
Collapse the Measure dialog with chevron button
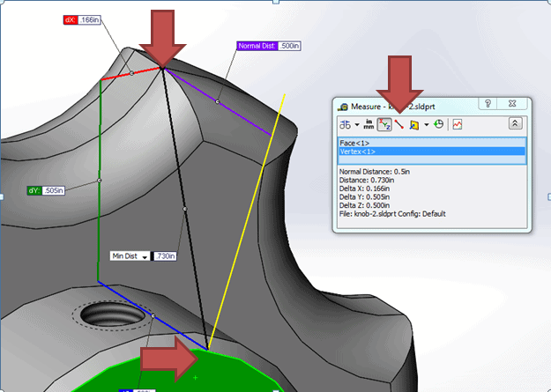516,125
